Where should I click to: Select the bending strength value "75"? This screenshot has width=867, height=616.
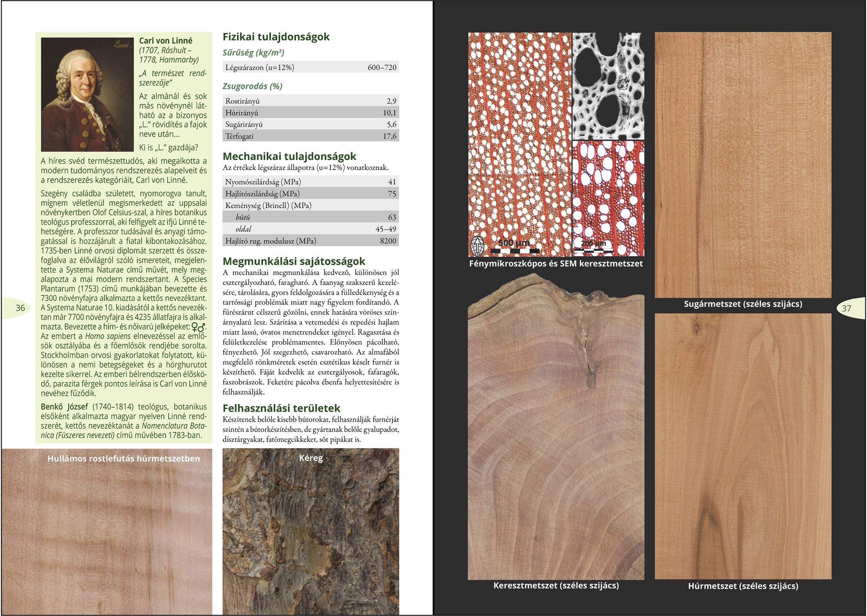tap(392, 194)
